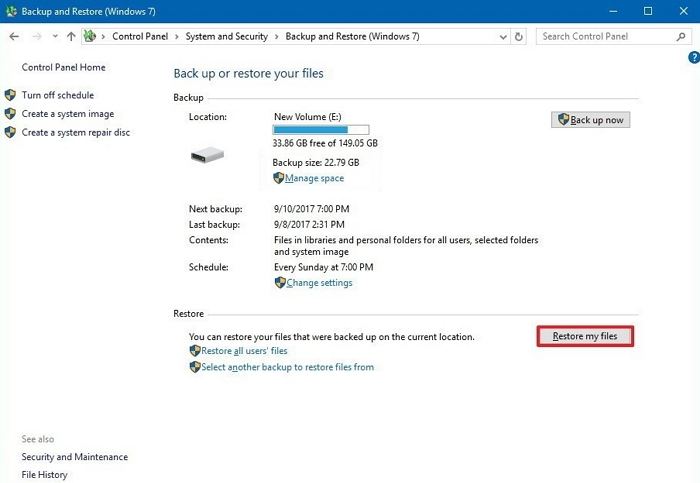
Task: Open the address bar history dropdown
Action: pos(503,37)
